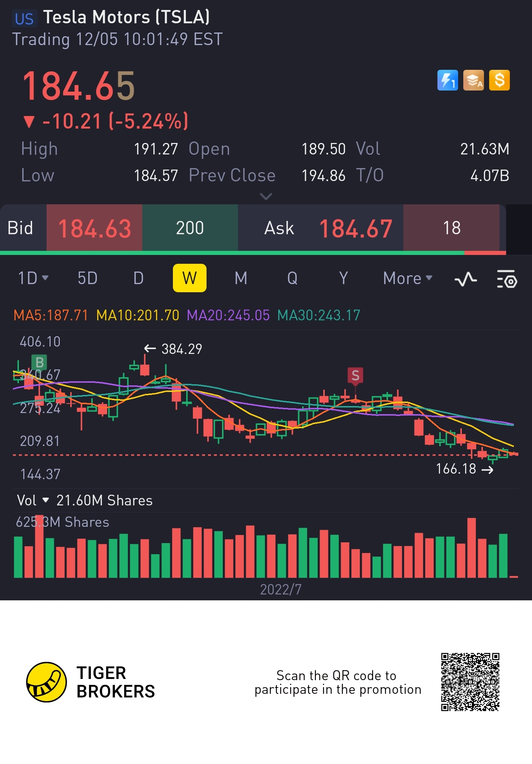Switch to the 5D chart tab
This screenshot has width=532, height=764.
tap(88, 278)
